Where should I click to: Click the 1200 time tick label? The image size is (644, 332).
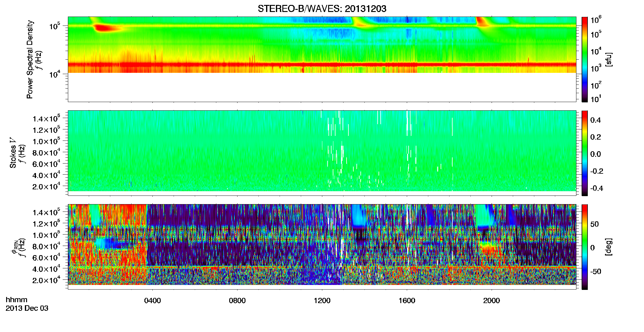click(322, 300)
